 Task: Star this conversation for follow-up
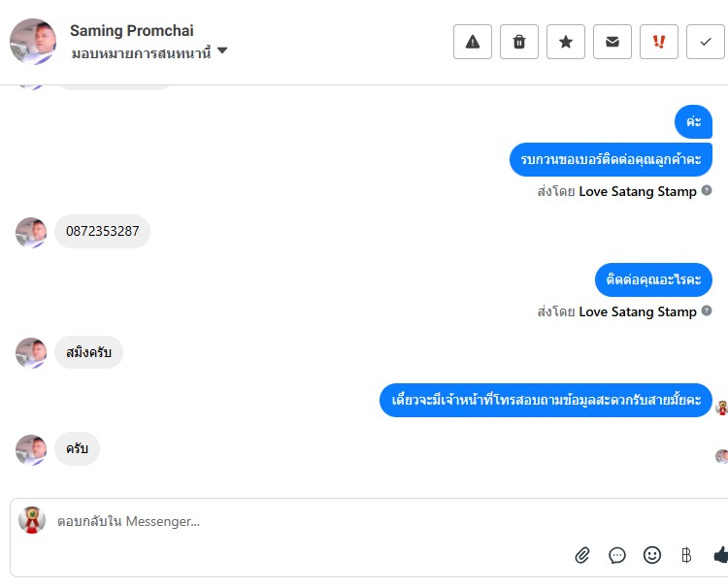(566, 42)
